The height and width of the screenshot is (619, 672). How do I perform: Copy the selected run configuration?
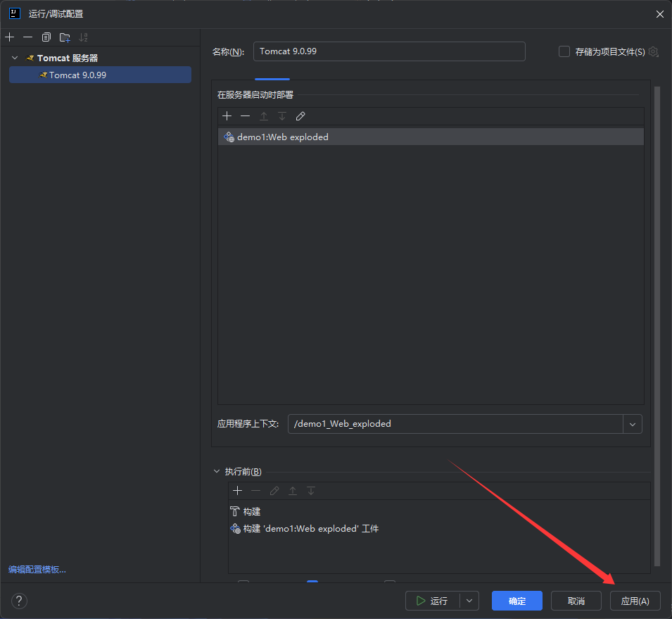coord(46,37)
